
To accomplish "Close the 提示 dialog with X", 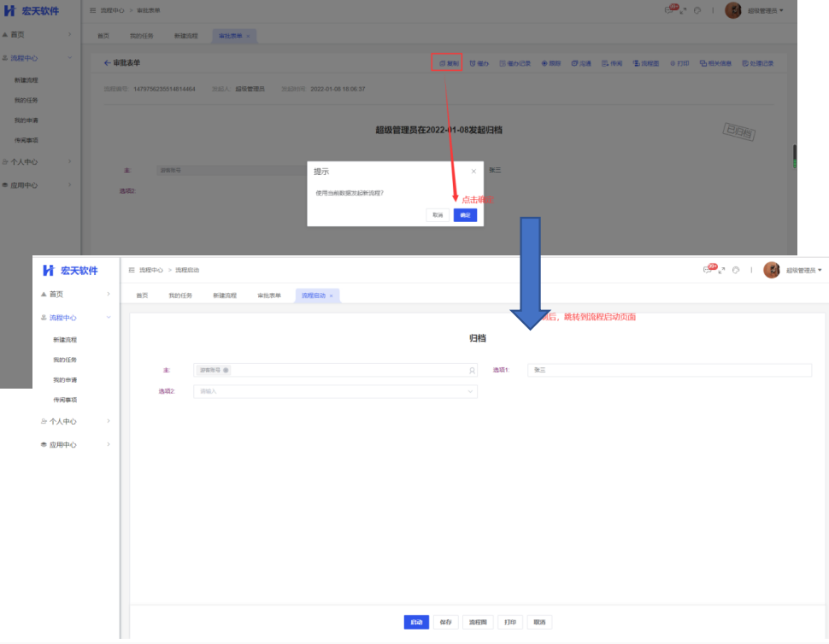I will point(473,171).
